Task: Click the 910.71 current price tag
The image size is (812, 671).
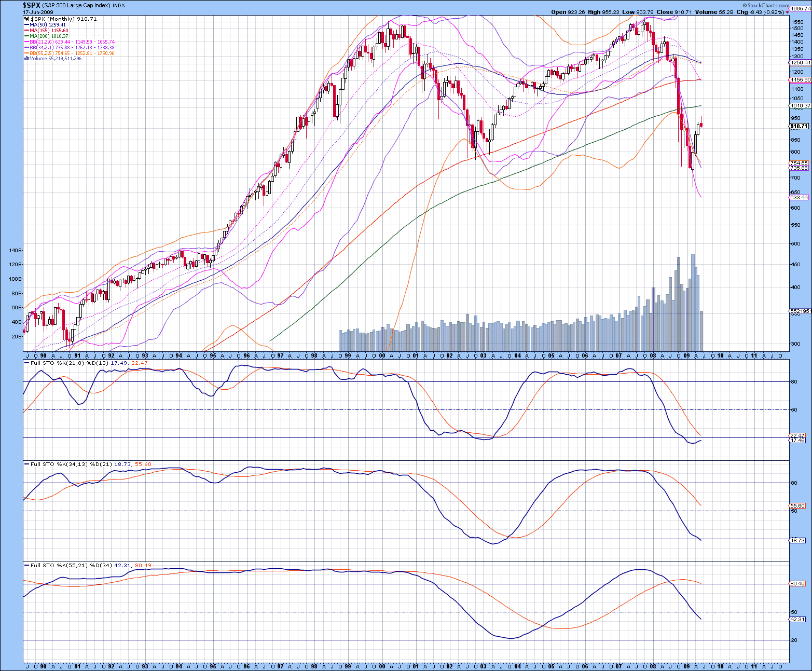Action: tap(799, 126)
